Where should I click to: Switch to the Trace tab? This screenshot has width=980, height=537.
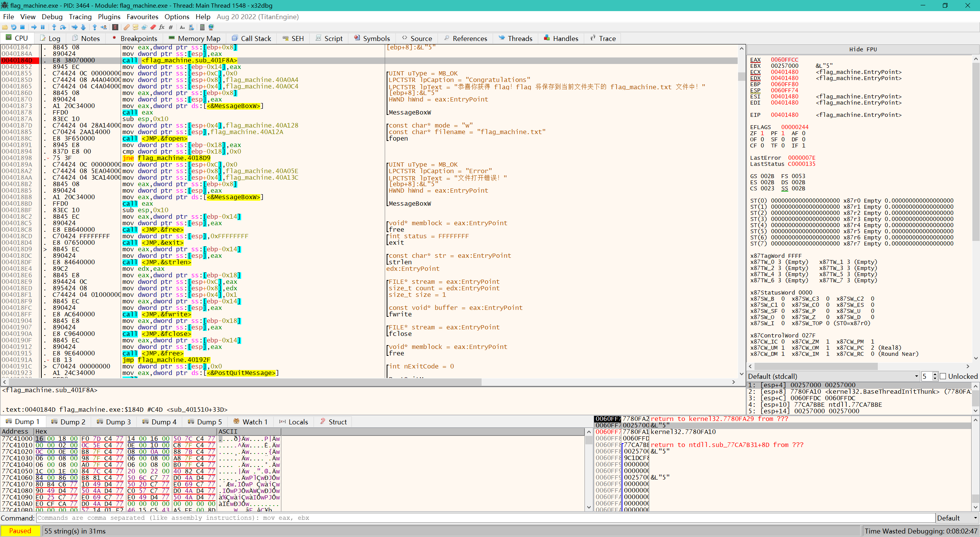tap(603, 38)
